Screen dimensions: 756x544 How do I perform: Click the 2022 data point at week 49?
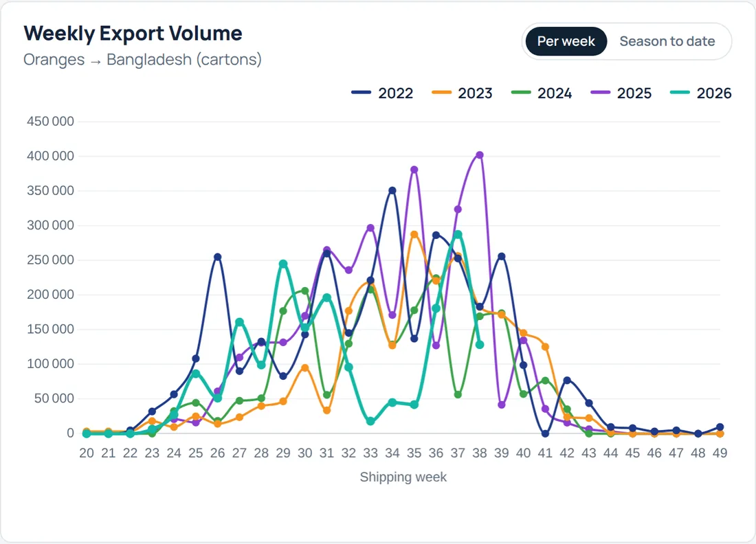(x=720, y=427)
